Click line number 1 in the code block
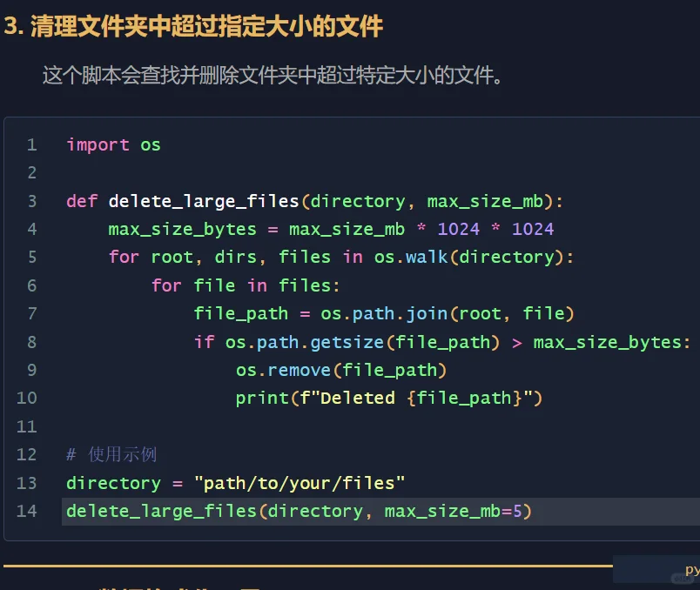This screenshot has height=590, width=700. [32, 144]
